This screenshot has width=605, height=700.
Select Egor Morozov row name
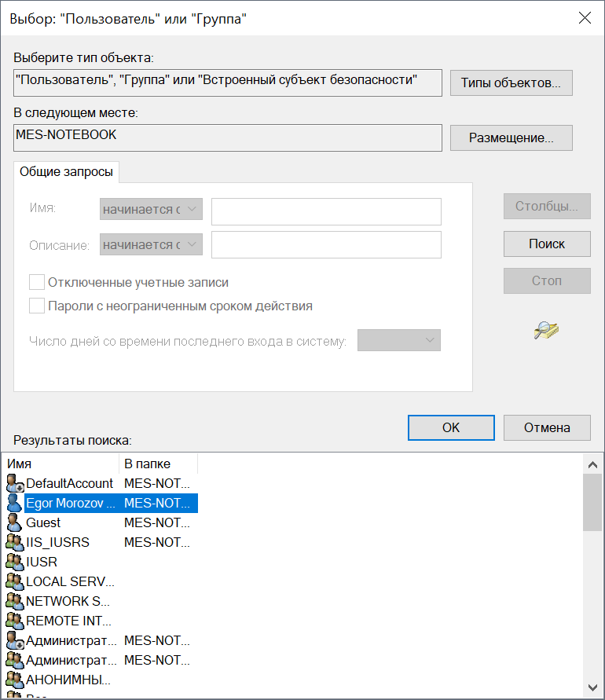click(x=70, y=503)
